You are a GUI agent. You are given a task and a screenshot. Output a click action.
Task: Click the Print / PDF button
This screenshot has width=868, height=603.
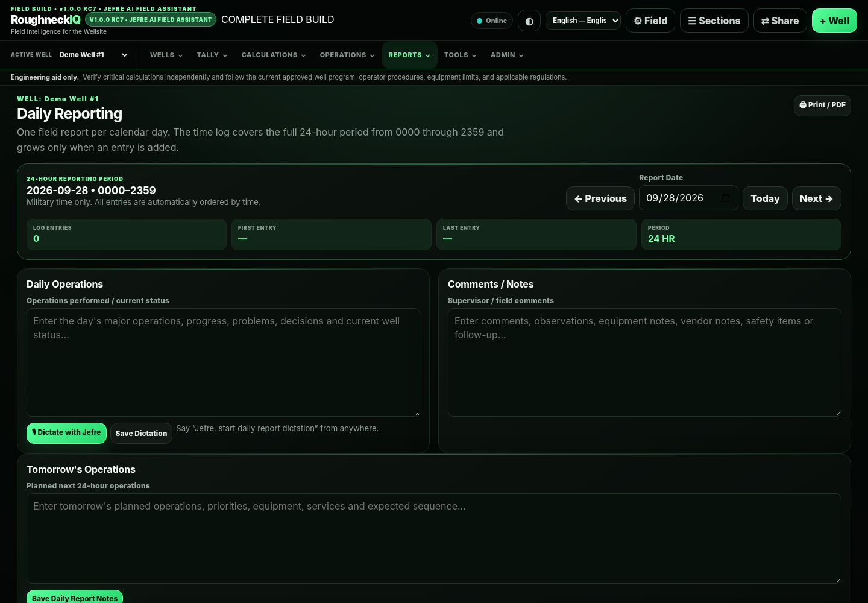tap(822, 105)
